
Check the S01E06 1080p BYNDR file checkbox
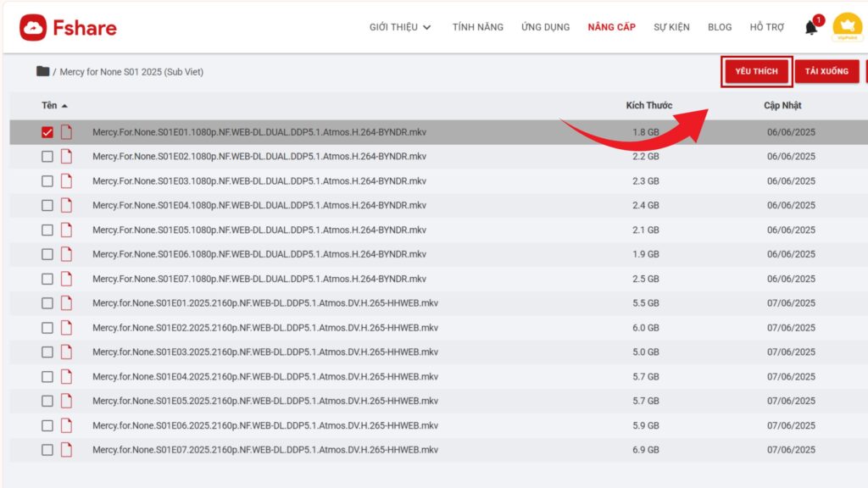(47, 254)
